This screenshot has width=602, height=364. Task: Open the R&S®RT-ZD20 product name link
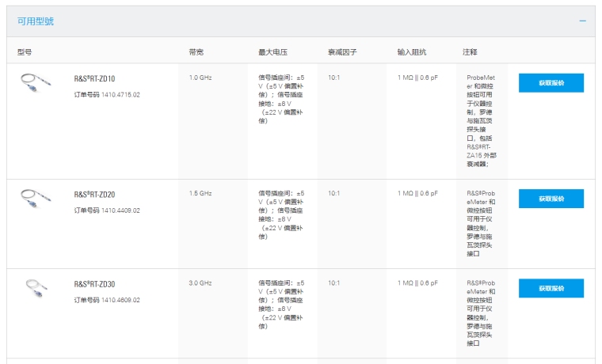point(94,194)
